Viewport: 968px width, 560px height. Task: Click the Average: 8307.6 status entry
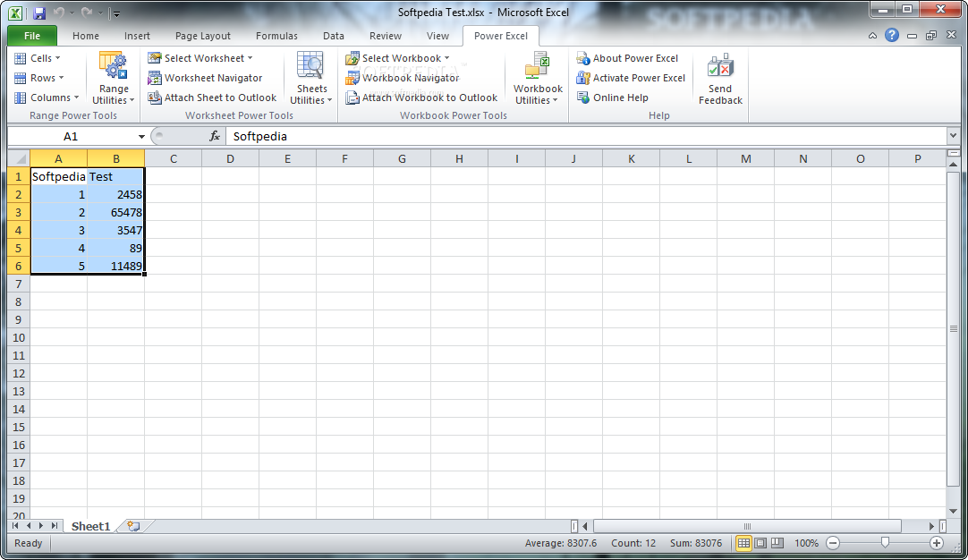(561, 543)
